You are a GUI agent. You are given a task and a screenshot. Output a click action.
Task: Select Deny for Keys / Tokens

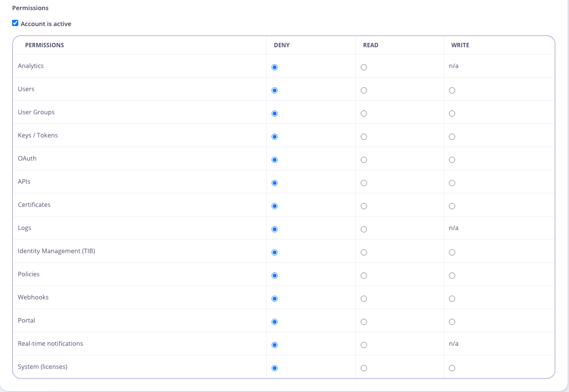click(x=274, y=136)
